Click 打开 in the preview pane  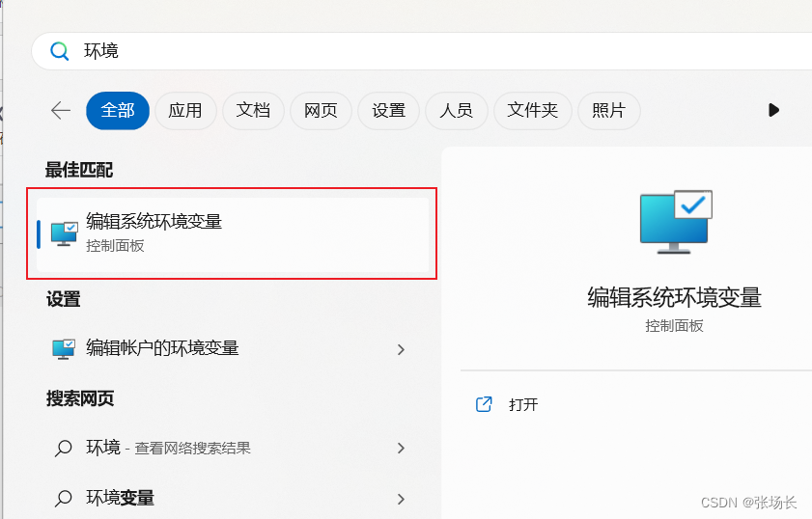523,404
